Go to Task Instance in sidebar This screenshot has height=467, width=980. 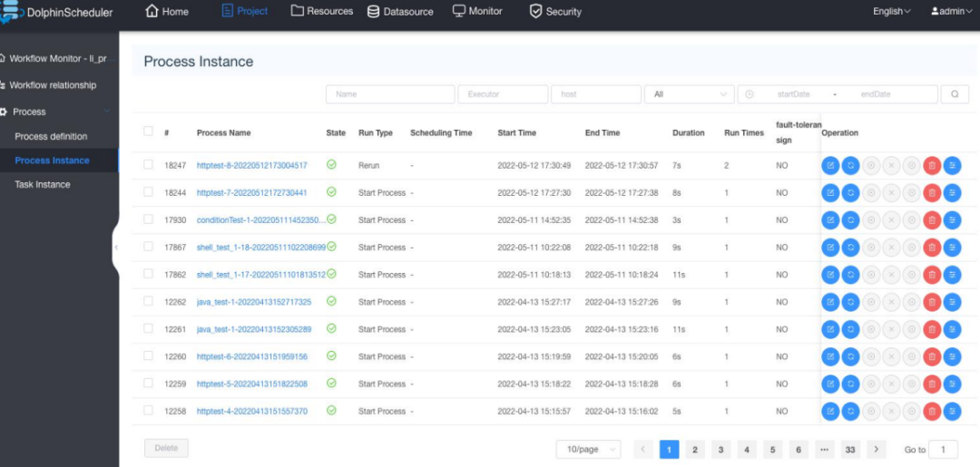[x=43, y=184]
